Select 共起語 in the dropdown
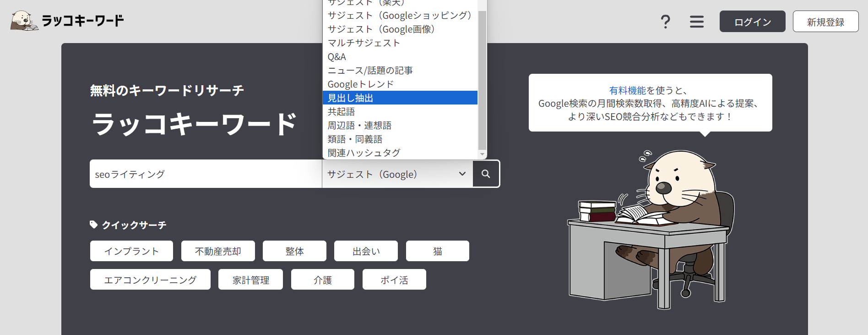This screenshot has width=868, height=335. (400, 111)
